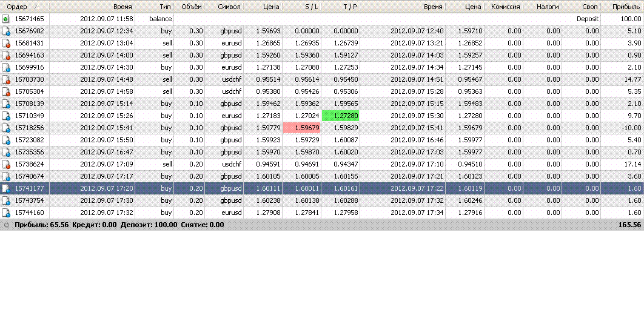
Task: Click the icon of selected order 15741177
Action: click(5, 188)
